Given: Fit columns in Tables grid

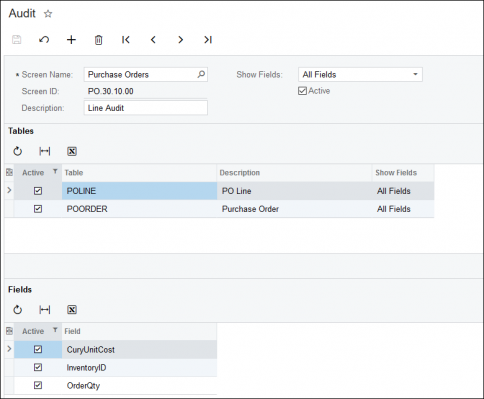Looking at the screenshot, I should (45, 151).
